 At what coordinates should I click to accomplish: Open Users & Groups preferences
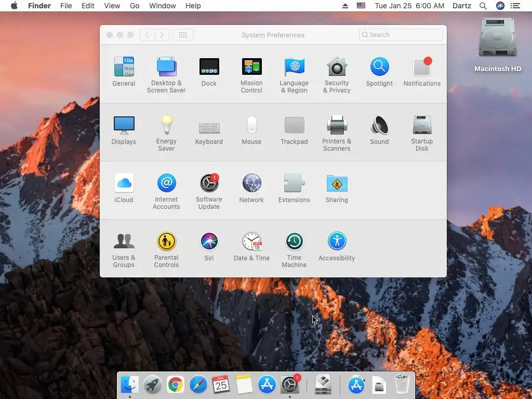point(124,250)
